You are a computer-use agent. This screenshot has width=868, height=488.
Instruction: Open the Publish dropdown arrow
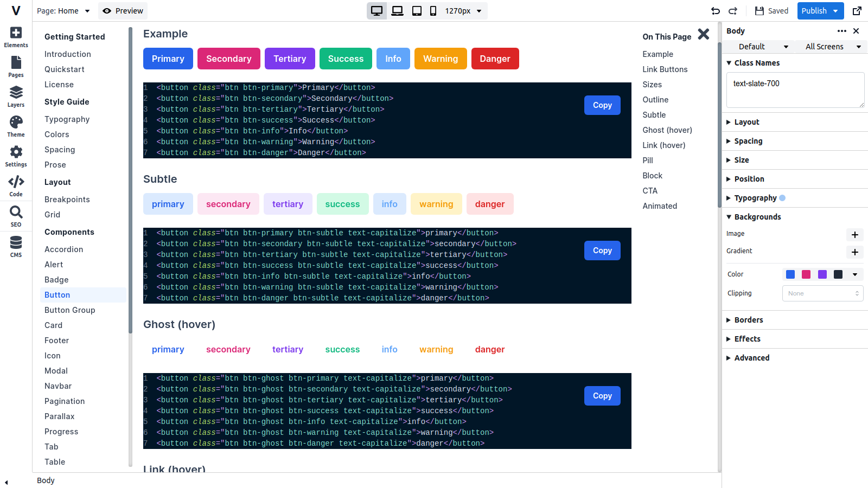[835, 11]
